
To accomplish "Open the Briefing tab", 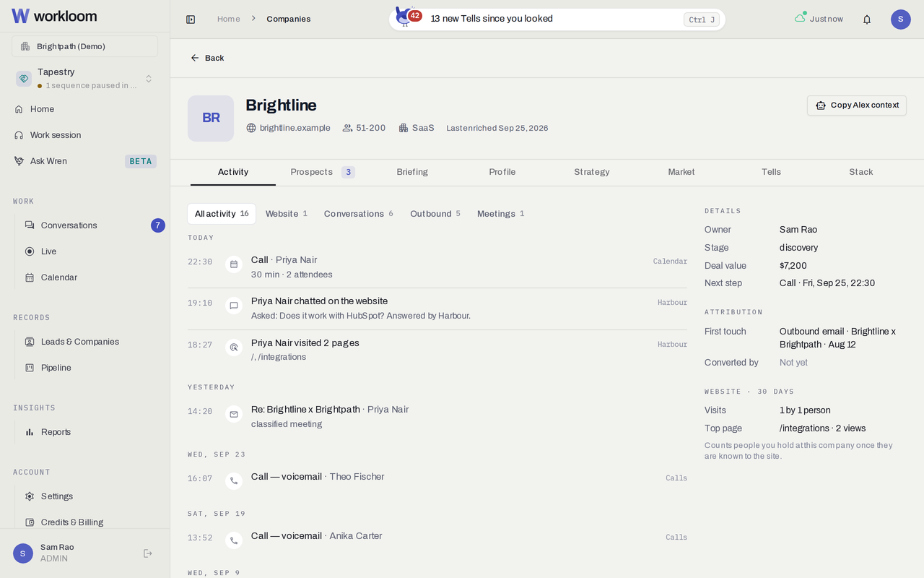I will 412,172.
